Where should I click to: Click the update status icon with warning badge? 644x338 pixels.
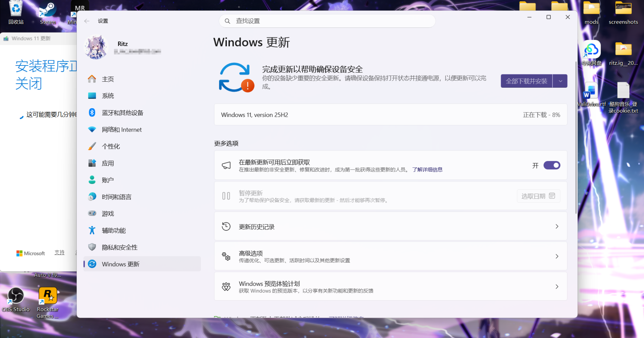236,78
